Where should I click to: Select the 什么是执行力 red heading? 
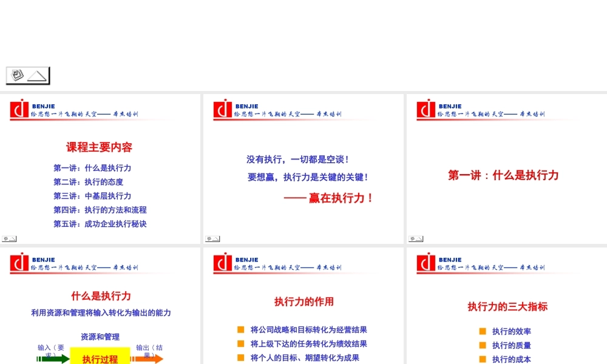[101, 296]
